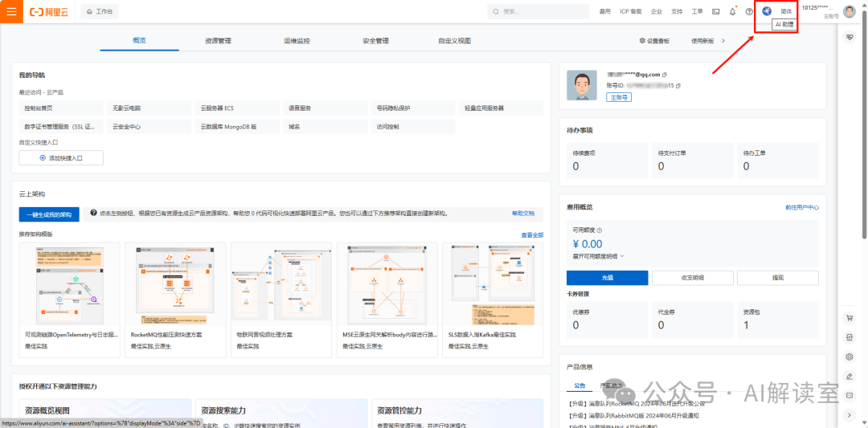Open the health heartbeat icon in right sidebar
The width and height of the screenshot is (868, 428).
click(x=850, y=37)
